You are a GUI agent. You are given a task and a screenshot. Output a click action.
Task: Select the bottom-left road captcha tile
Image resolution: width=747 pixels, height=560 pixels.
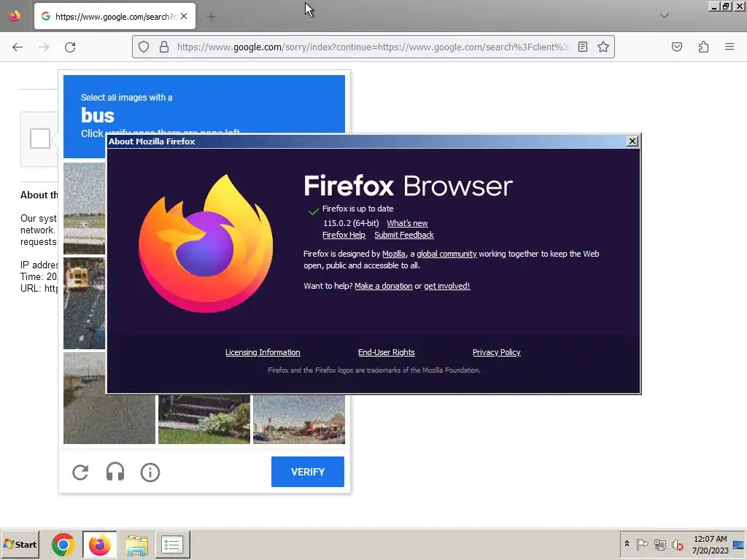[x=109, y=398]
